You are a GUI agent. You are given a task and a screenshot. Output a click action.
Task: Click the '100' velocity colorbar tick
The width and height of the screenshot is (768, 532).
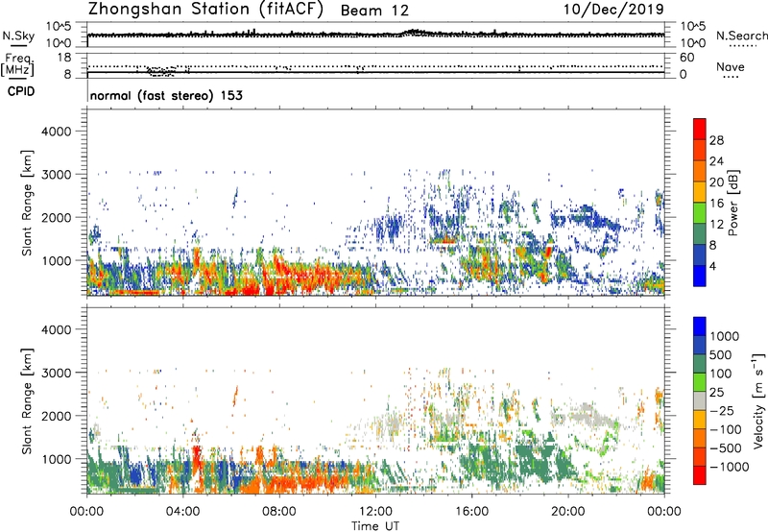tap(720, 374)
